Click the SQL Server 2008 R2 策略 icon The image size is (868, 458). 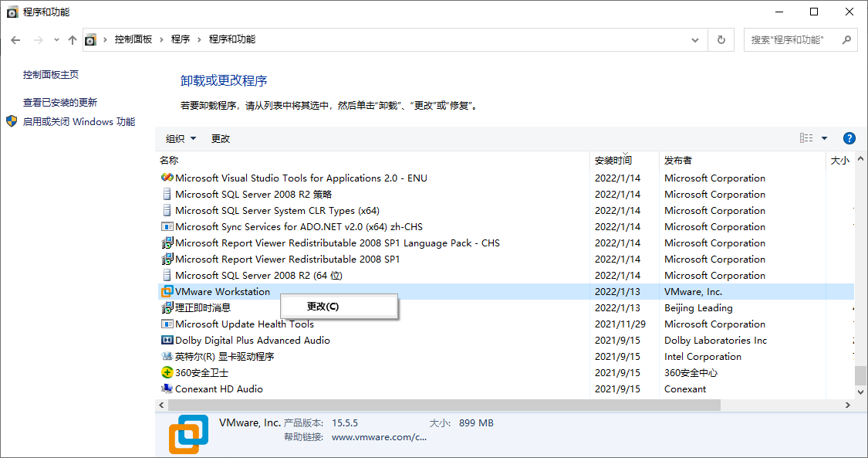pos(167,194)
